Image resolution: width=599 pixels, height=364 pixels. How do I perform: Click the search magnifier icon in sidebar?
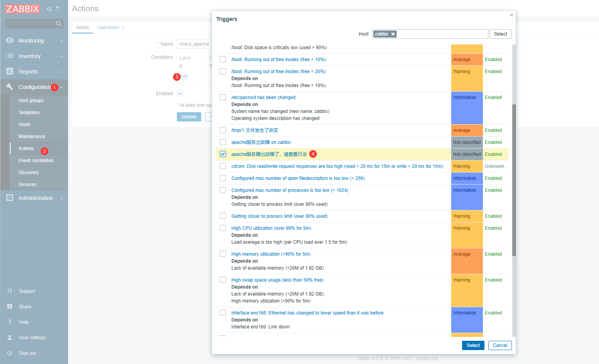[x=59, y=24]
